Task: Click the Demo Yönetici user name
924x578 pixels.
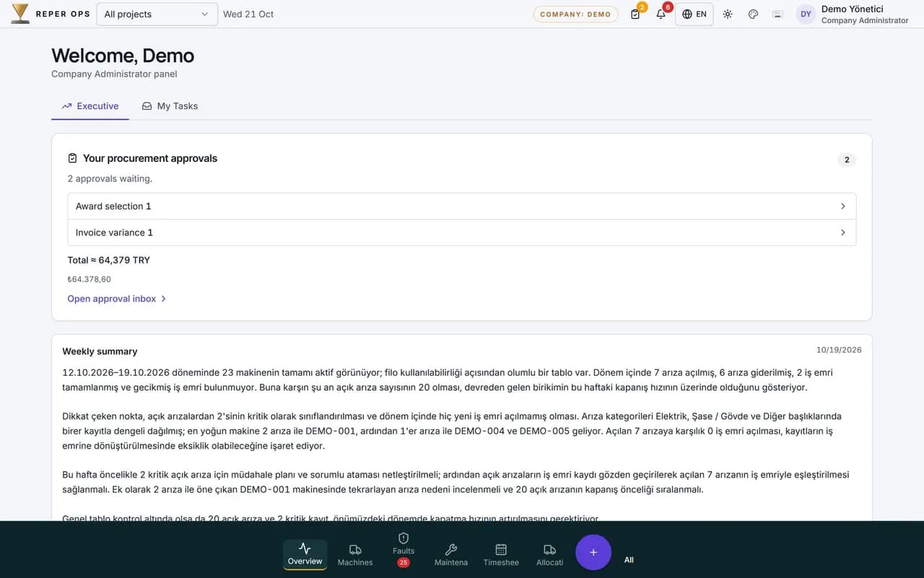Action: [853, 9]
